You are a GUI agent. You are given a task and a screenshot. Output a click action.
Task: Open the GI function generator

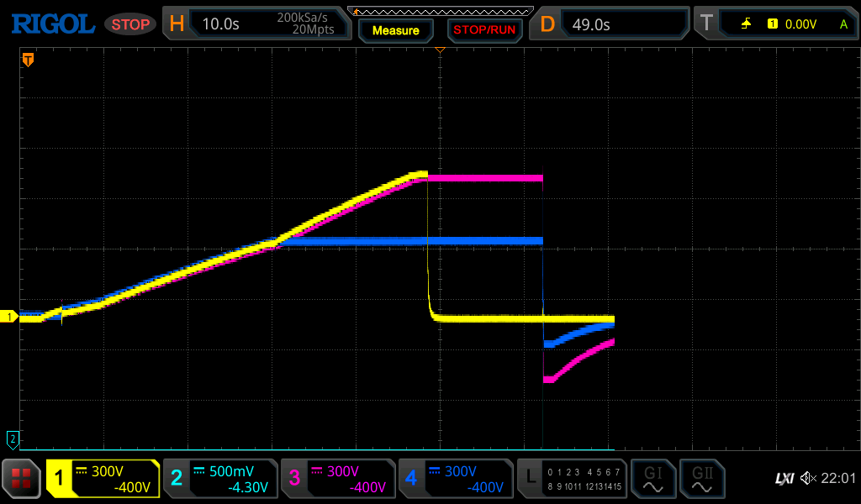pos(652,479)
